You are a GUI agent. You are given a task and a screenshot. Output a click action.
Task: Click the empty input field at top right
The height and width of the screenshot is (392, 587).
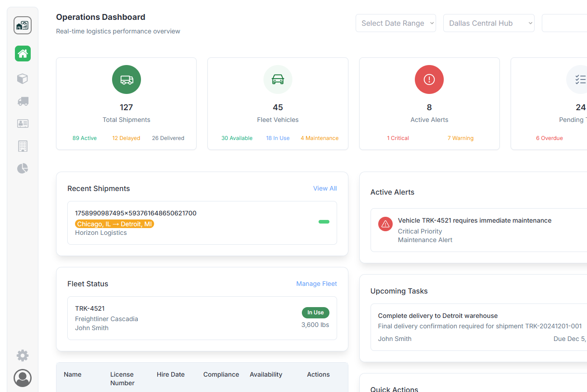tap(565, 23)
